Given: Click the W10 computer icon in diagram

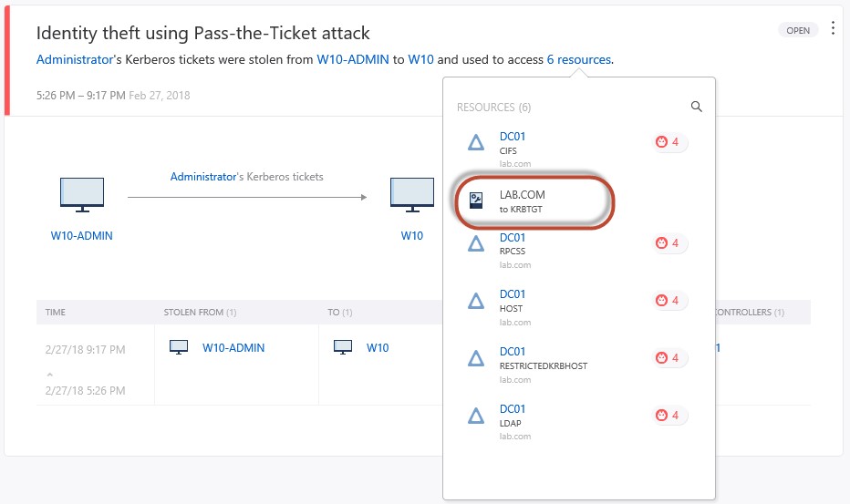Looking at the screenshot, I should point(412,195).
